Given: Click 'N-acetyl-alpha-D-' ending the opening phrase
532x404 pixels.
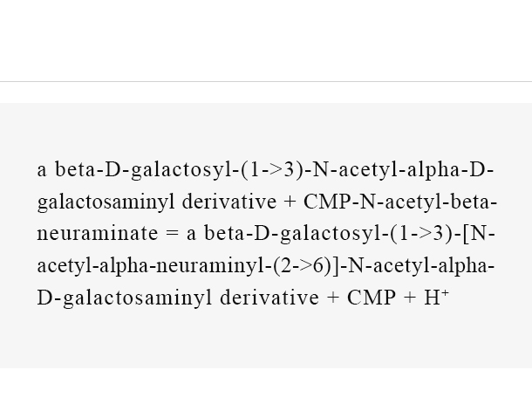Looking at the screenshot, I should 403,171.
